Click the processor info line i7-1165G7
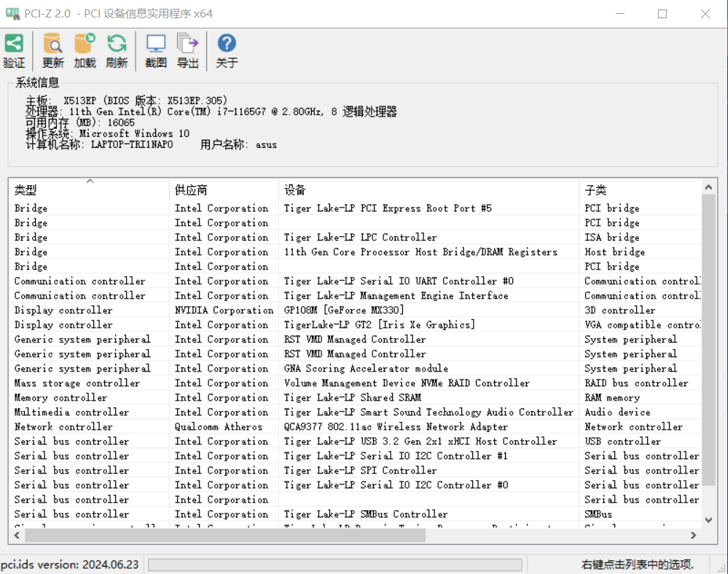Viewport: 728px width, 574px height. pyautogui.click(x=211, y=111)
